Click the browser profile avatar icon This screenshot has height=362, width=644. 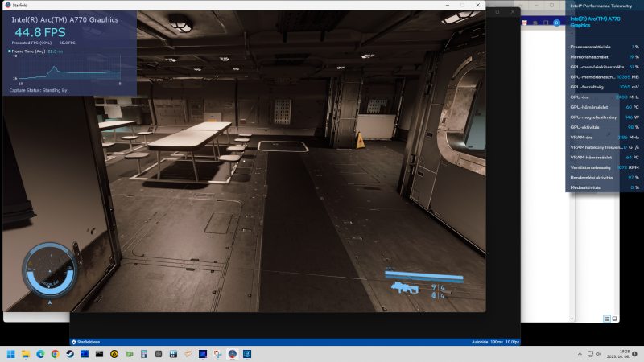[556, 23]
